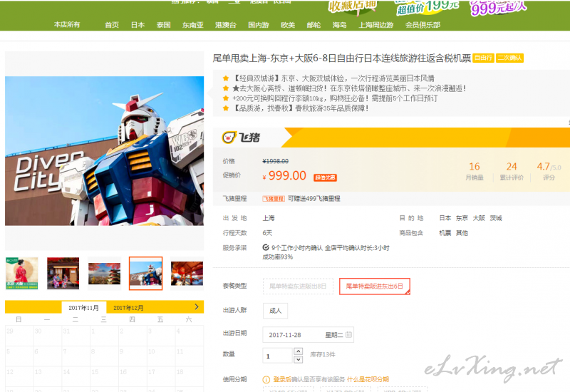Go to the 首页 nav tab
Viewport: 570px width, 392px height.
click(x=112, y=25)
